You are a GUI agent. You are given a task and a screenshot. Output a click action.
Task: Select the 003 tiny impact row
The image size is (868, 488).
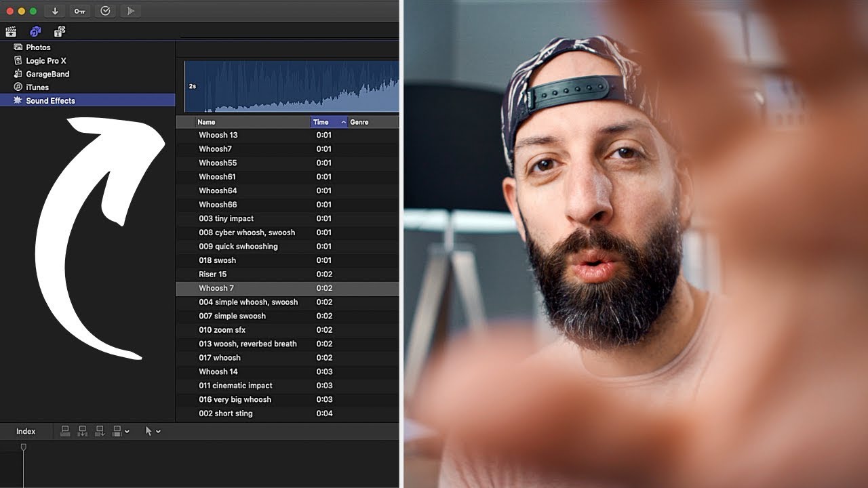(288, 218)
